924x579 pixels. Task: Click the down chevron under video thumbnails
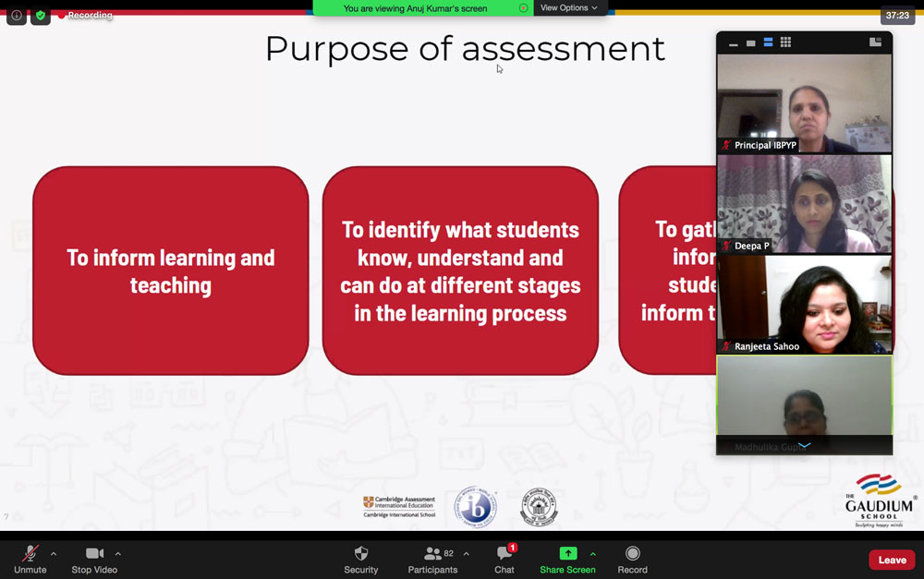coord(805,446)
